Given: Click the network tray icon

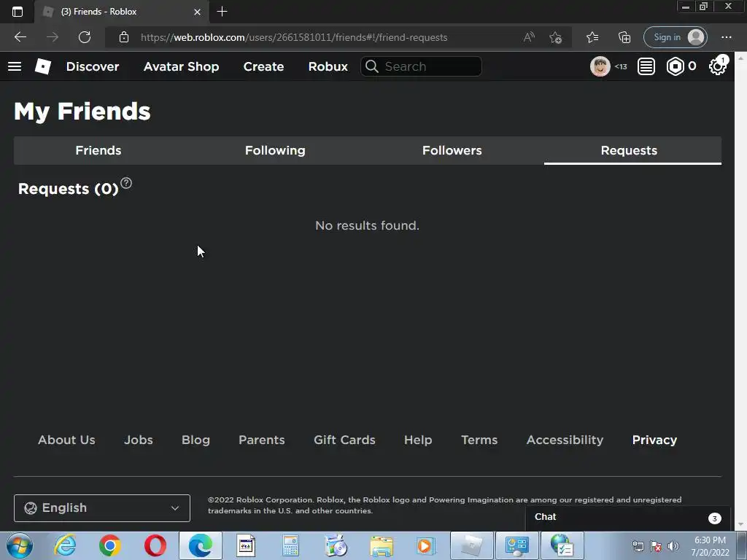Looking at the screenshot, I should click(x=638, y=545).
